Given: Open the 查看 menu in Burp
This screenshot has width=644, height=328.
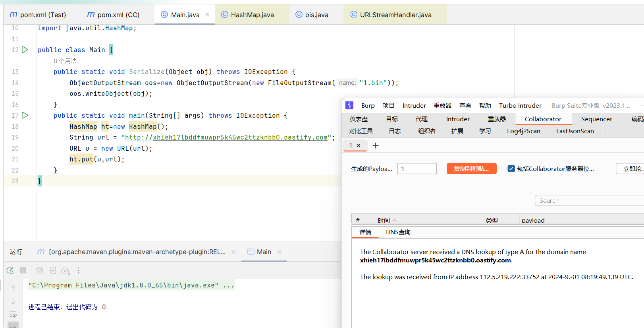Looking at the screenshot, I should (465, 106).
